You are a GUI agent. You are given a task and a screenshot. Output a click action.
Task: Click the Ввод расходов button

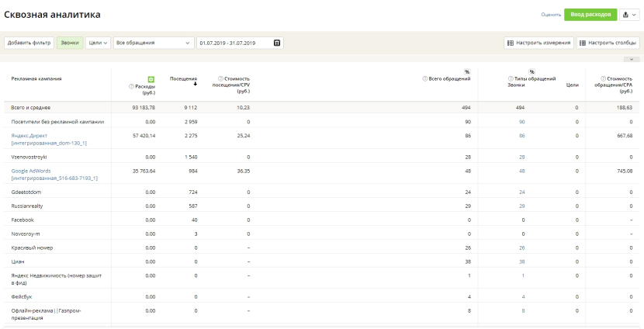(590, 15)
